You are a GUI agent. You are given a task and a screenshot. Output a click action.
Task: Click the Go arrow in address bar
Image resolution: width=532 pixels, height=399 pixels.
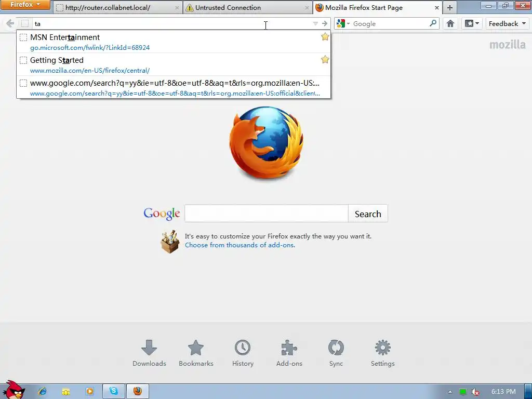(325, 23)
